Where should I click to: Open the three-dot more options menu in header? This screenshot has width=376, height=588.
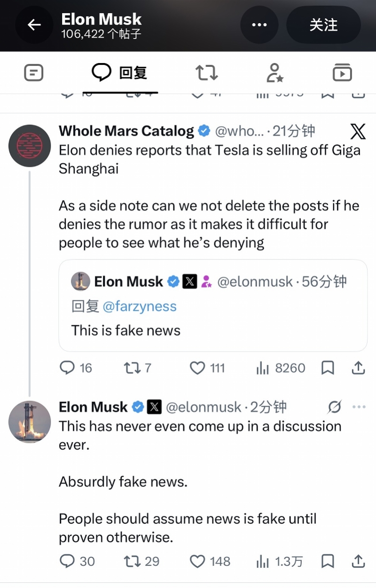[259, 25]
